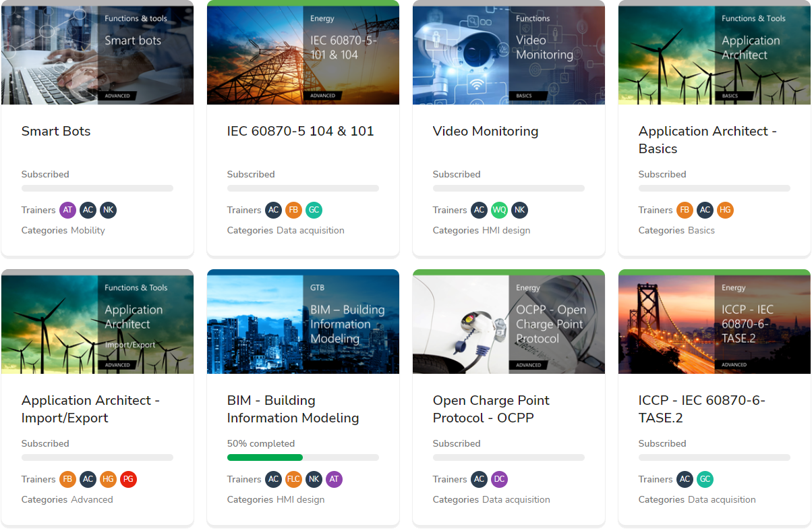
Task: Click the 50% completed progress bar
Action: [x=303, y=457]
